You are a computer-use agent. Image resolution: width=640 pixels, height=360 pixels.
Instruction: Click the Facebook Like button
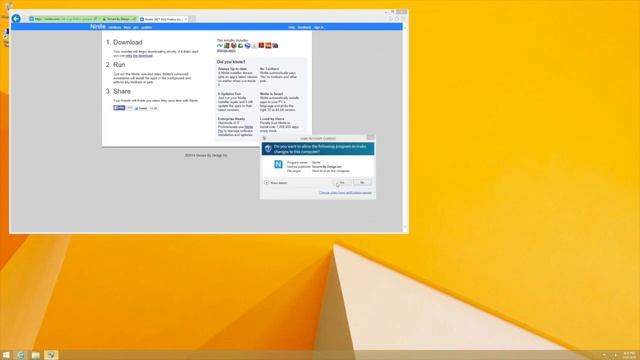(119, 108)
